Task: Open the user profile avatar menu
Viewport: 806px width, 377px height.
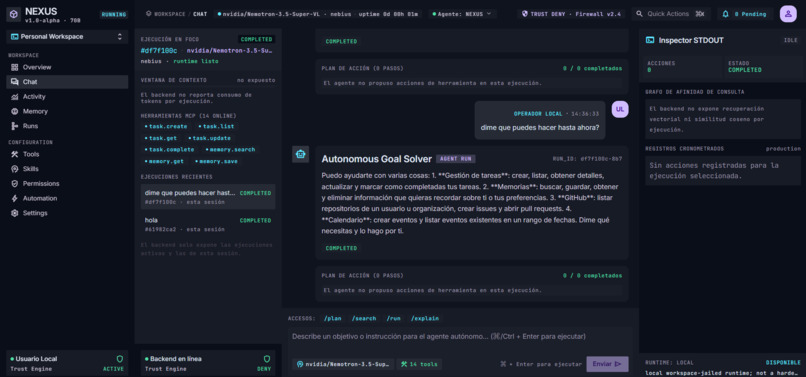Action: (x=788, y=14)
